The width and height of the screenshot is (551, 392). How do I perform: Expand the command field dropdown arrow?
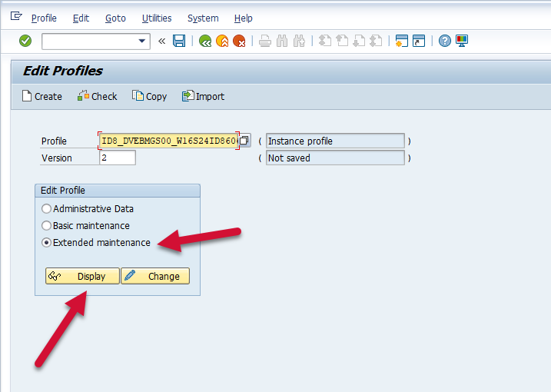click(142, 41)
